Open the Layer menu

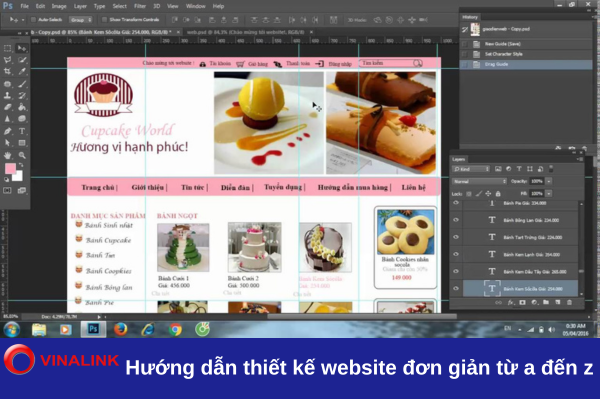pos(80,6)
